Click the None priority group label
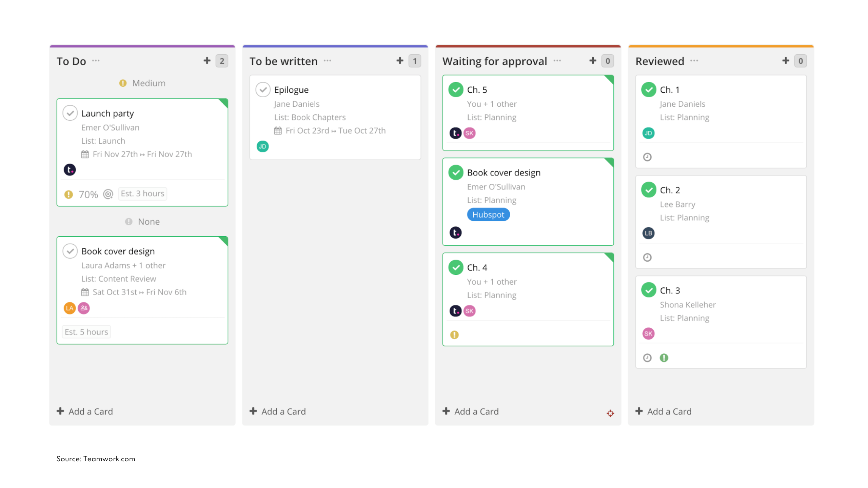 pos(142,222)
